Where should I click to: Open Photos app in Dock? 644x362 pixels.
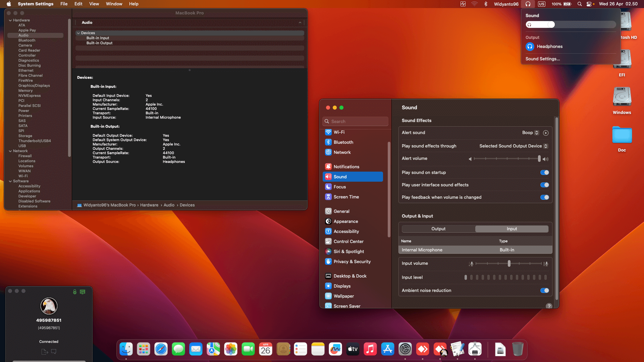pos(231,349)
